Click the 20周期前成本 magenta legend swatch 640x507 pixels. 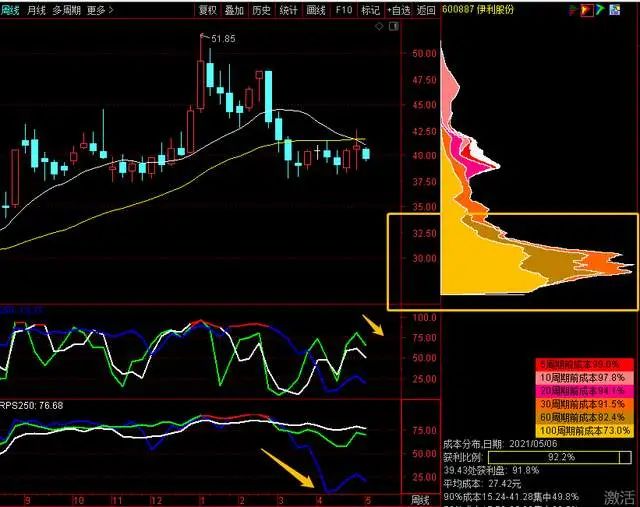tap(584, 391)
